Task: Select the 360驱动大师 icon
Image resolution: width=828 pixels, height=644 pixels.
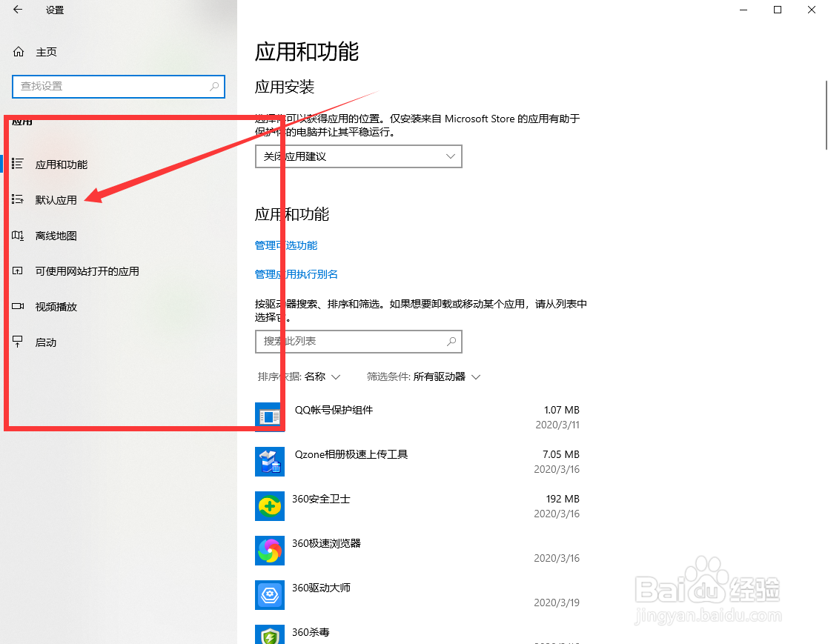Action: pos(269,595)
